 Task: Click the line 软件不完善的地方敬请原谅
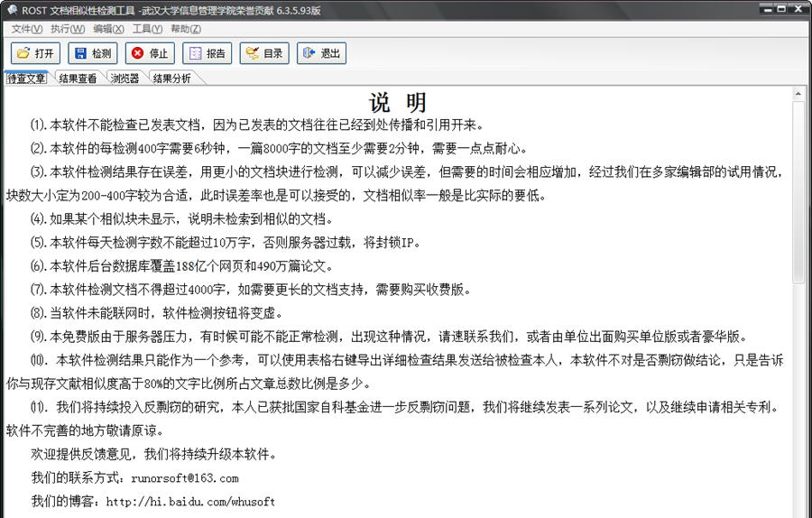pos(86,431)
